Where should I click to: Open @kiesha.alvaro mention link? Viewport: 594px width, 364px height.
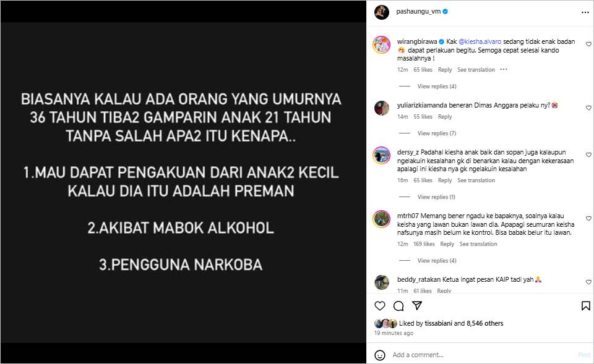tap(480, 41)
